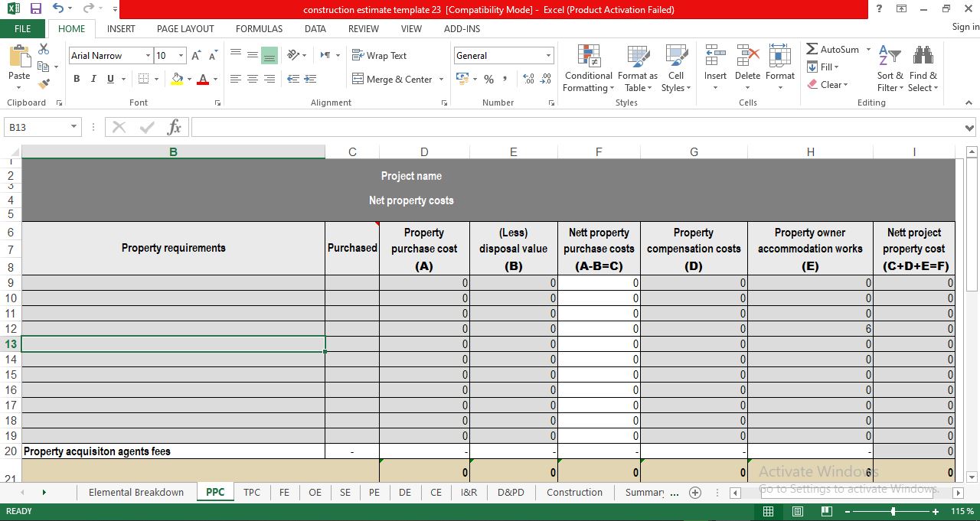Apply bold formatting with the Bold icon
The width and height of the screenshot is (980, 521).
(x=76, y=79)
